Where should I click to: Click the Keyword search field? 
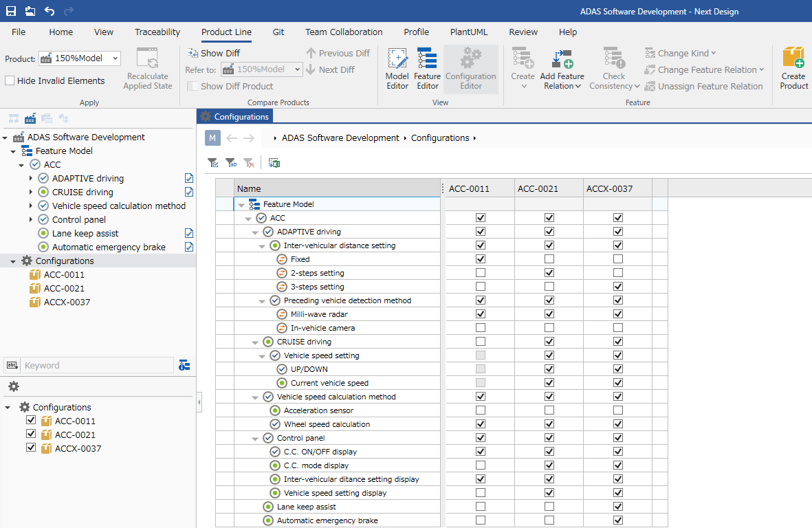click(x=98, y=366)
